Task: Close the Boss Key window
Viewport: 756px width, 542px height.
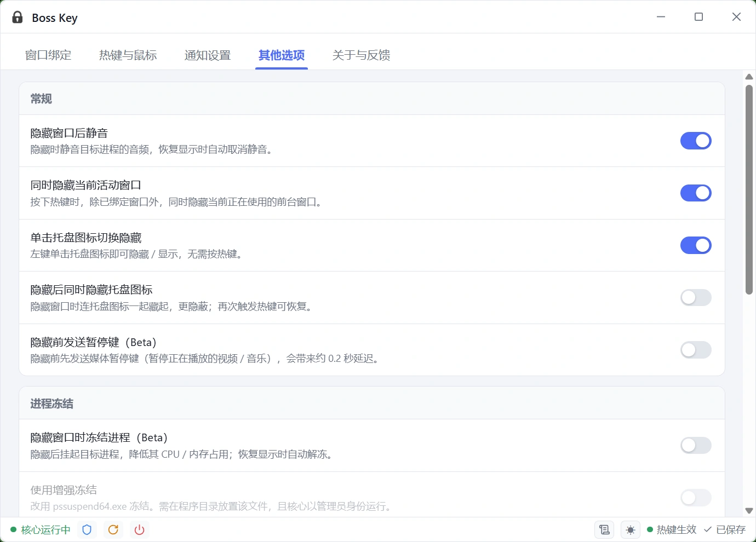Action: [736, 17]
